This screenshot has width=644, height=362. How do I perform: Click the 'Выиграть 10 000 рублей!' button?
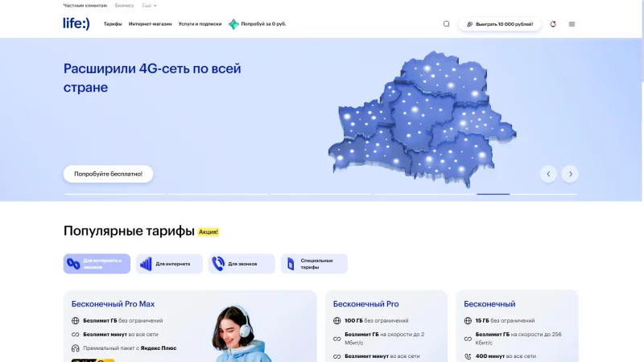click(x=500, y=24)
